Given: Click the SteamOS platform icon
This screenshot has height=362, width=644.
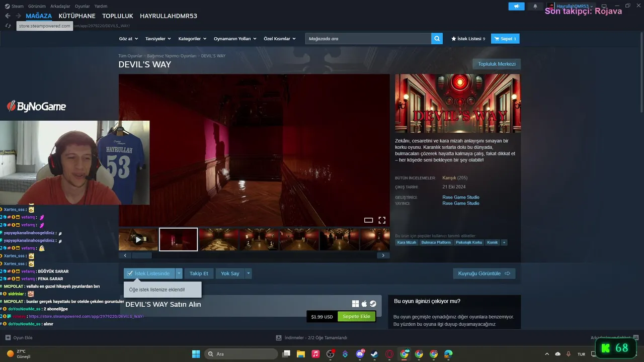Looking at the screenshot, I should [x=373, y=304].
